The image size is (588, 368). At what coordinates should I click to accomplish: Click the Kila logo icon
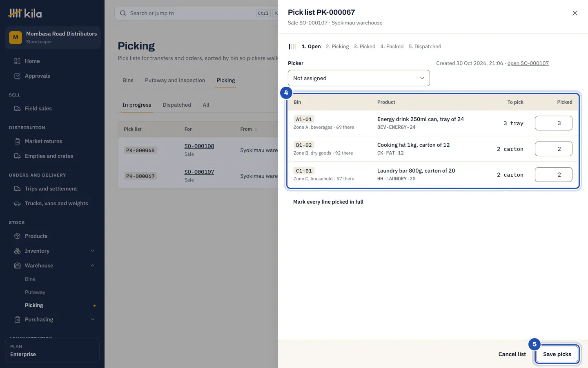pos(15,13)
